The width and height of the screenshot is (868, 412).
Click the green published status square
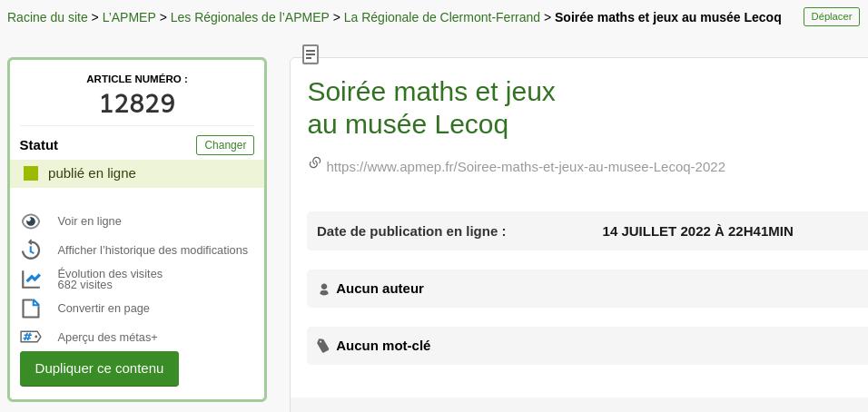click(31, 173)
